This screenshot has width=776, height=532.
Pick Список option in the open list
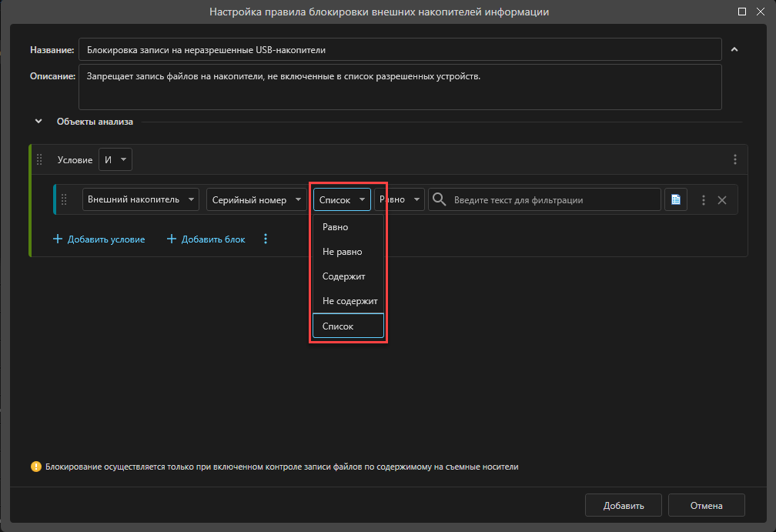click(348, 326)
